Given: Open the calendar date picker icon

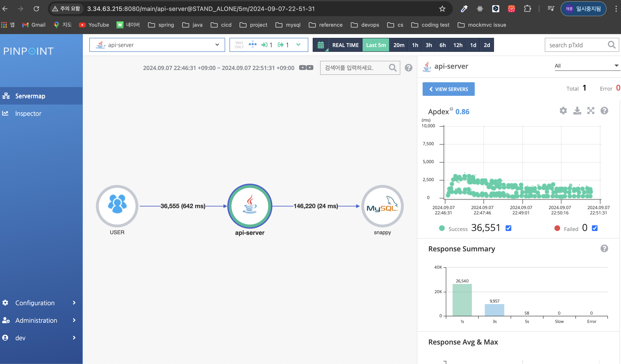Looking at the screenshot, I should (x=321, y=45).
